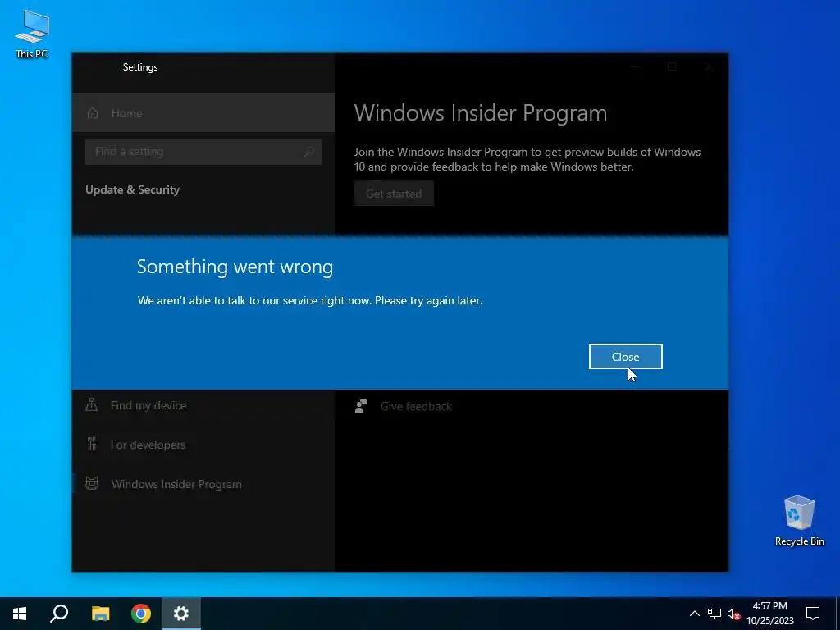Close the Settings window with X
The height and width of the screenshot is (630, 840).
(x=710, y=67)
